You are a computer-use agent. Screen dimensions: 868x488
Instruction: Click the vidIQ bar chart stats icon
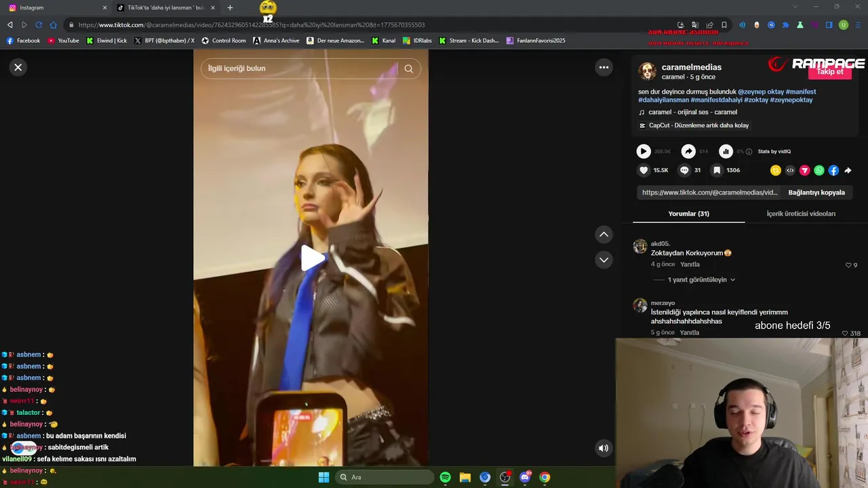point(726,151)
